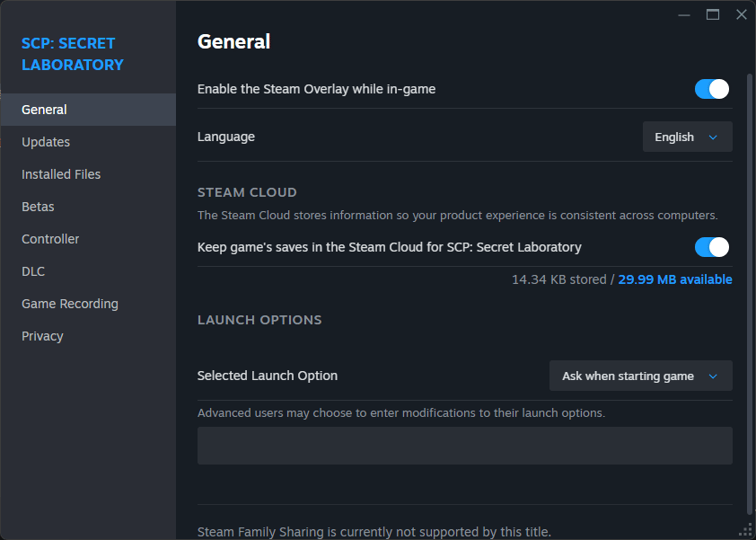Click the Steam Family Sharing not supported notice
The image size is (756, 540).
(x=374, y=532)
